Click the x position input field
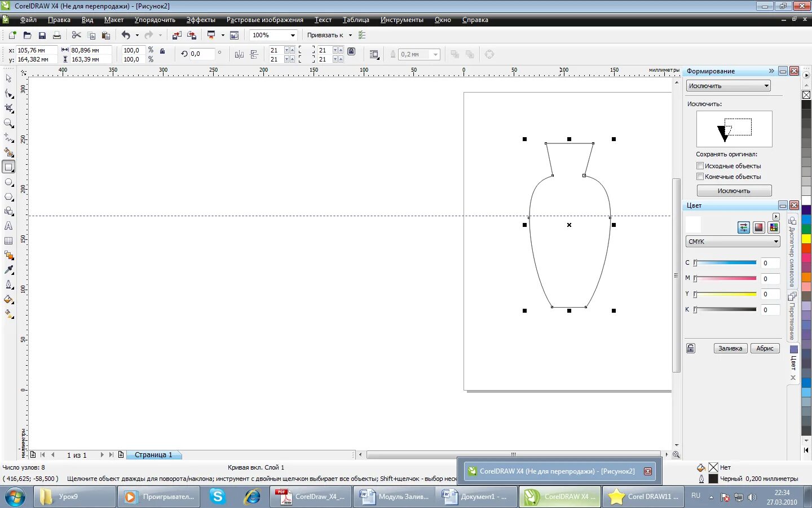 click(36, 50)
